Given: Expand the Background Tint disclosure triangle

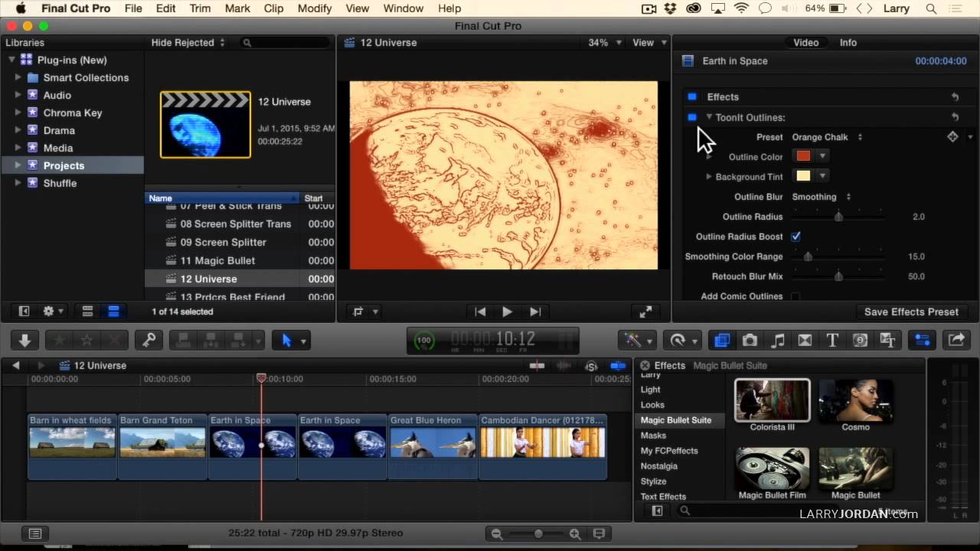Looking at the screenshot, I should 709,177.
